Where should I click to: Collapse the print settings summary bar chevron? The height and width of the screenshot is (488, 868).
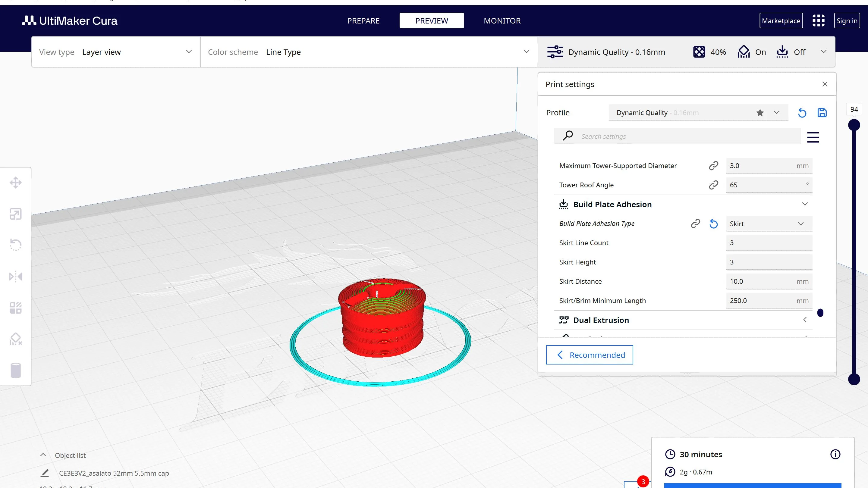point(823,52)
